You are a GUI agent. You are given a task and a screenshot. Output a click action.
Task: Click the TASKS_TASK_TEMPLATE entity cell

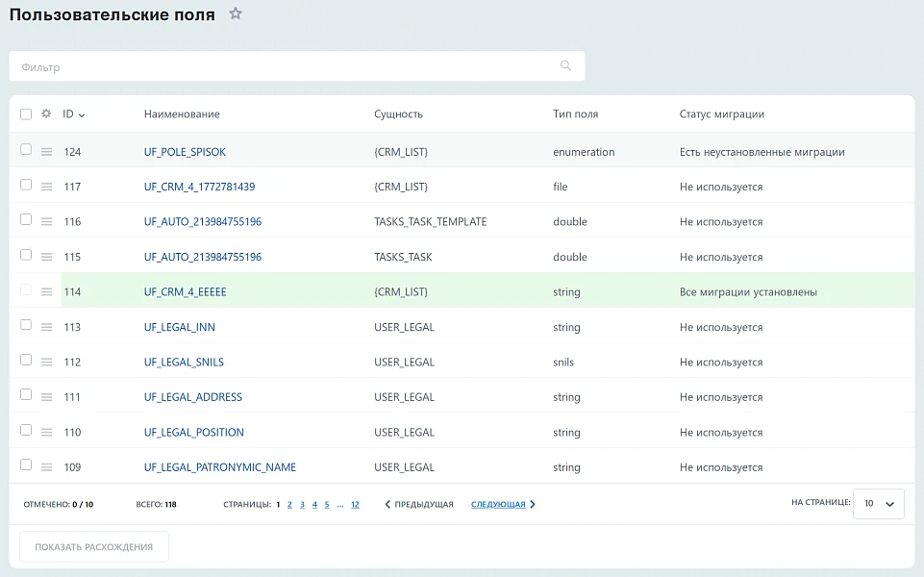point(430,221)
